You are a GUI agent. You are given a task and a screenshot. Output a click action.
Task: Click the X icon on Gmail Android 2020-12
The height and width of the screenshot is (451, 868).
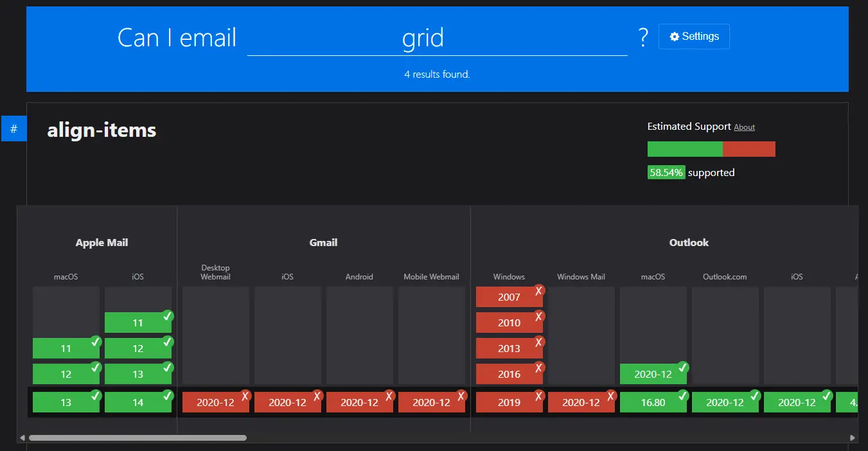pos(389,396)
